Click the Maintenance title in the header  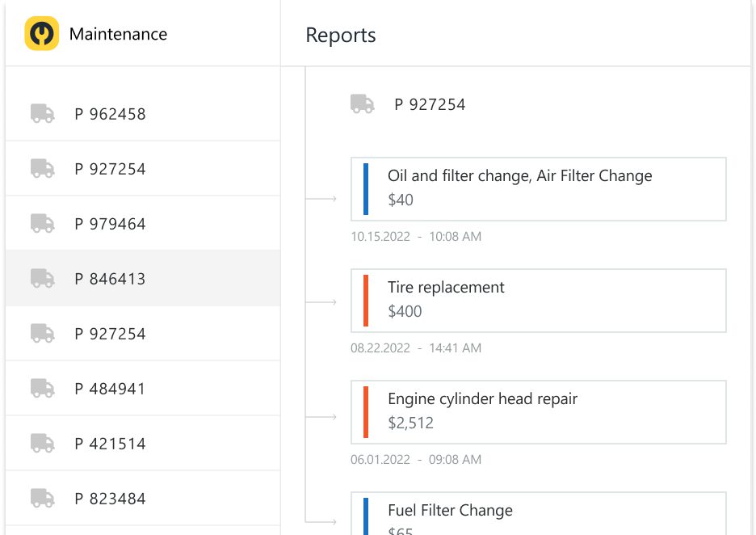pyautogui.click(x=119, y=34)
